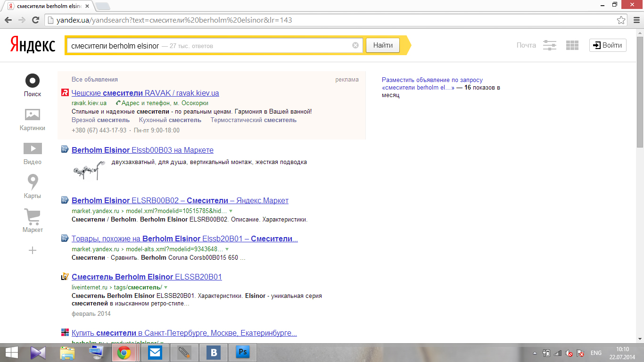Viewport: 644px width, 362px height.
Task: Expand the liveinternet.ru result dropdown arrow
Action: (165, 287)
